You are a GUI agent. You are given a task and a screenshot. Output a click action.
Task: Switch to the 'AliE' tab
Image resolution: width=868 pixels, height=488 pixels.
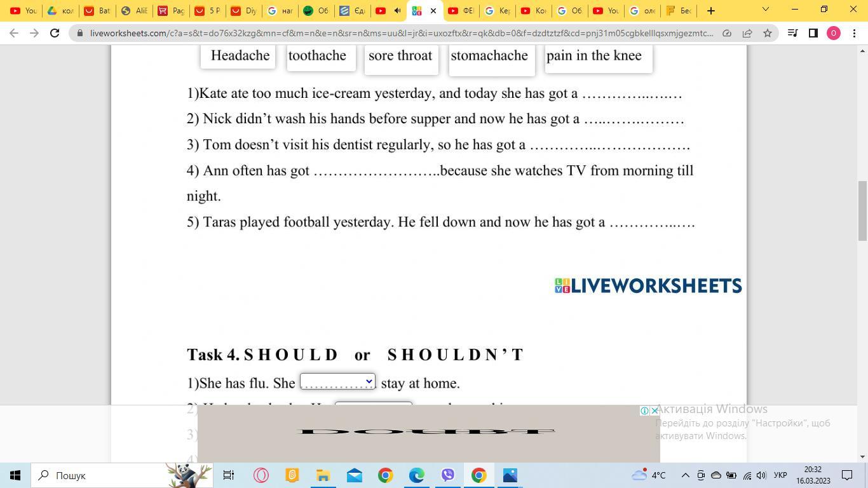click(x=134, y=11)
